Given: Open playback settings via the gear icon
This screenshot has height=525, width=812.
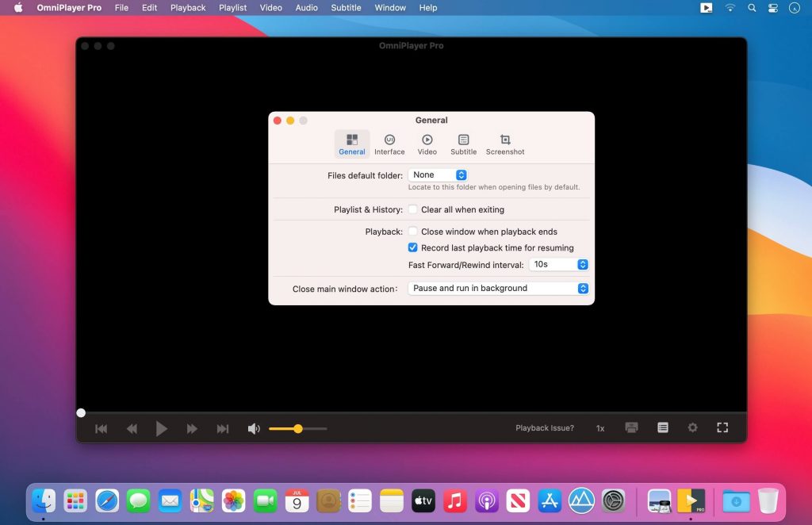Looking at the screenshot, I should (692, 427).
